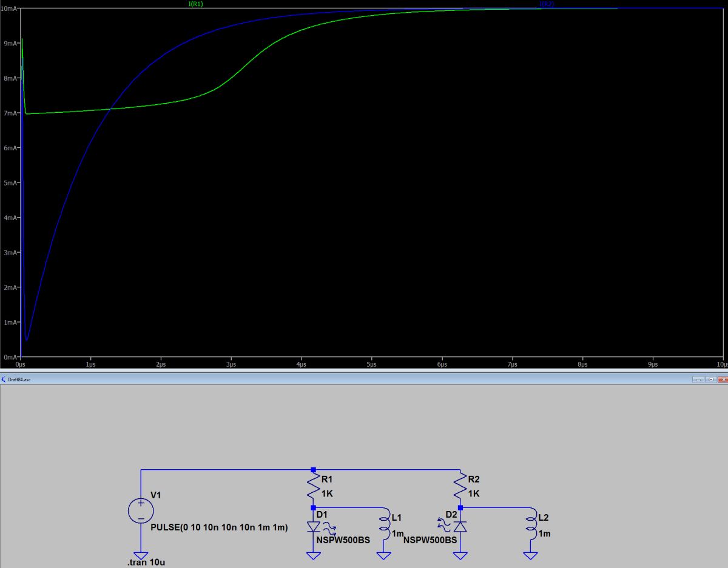Click the Draft84.asc window title
This screenshot has width=728, height=568.
[19, 379]
